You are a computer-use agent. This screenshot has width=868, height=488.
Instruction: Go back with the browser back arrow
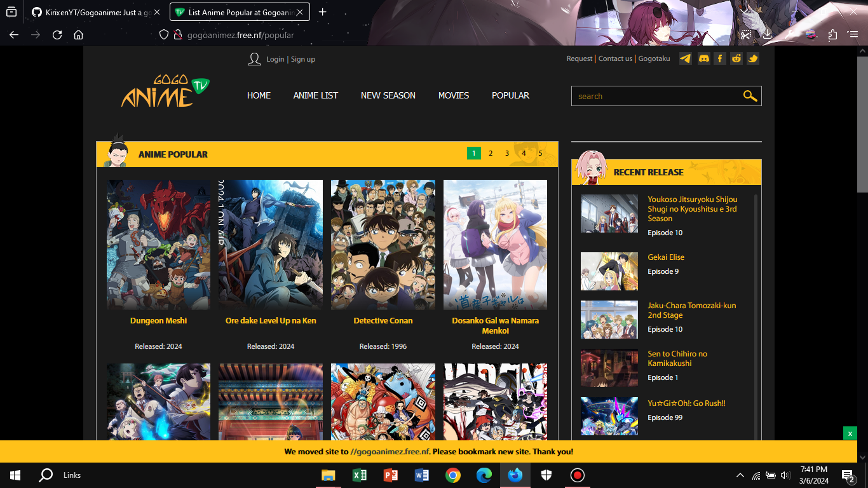(14, 35)
